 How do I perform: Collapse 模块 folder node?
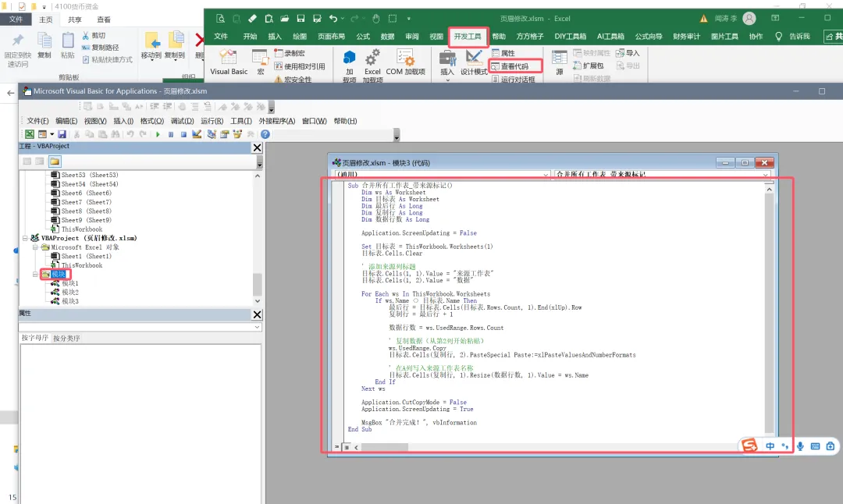click(35, 275)
